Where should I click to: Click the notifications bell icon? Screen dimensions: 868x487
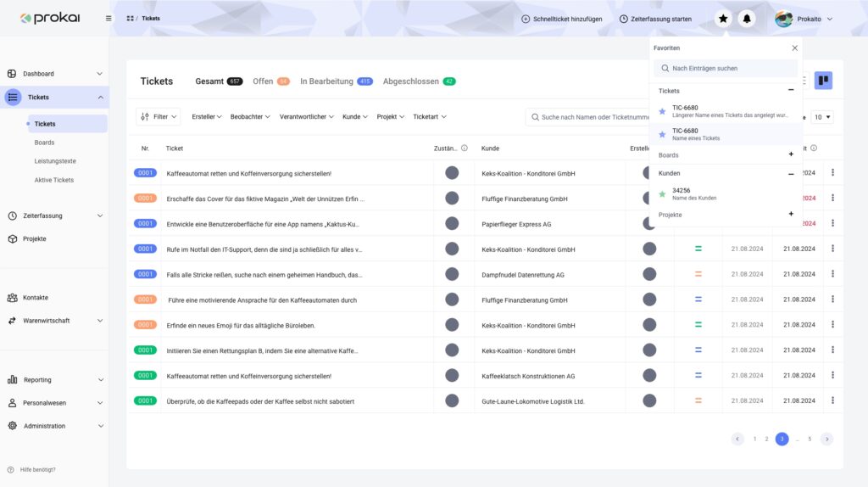point(747,19)
